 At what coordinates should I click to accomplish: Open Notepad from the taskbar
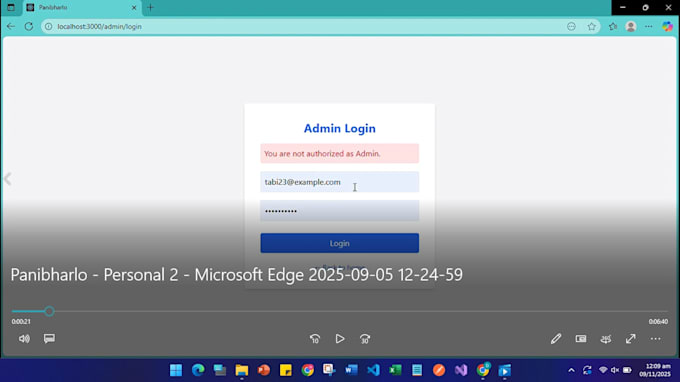coord(417,370)
